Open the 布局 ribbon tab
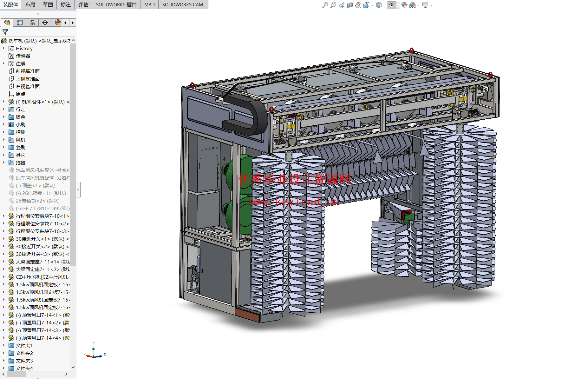 pos(30,4)
